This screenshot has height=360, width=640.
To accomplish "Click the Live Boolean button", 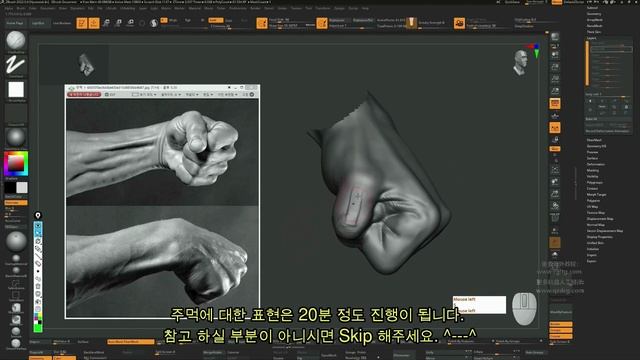I will tap(62, 23).
